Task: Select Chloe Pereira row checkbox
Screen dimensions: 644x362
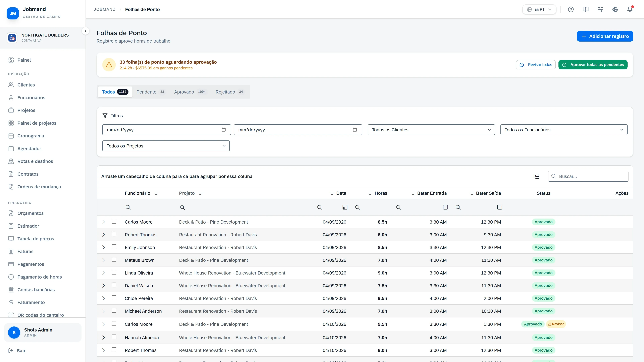Action: 114,298
